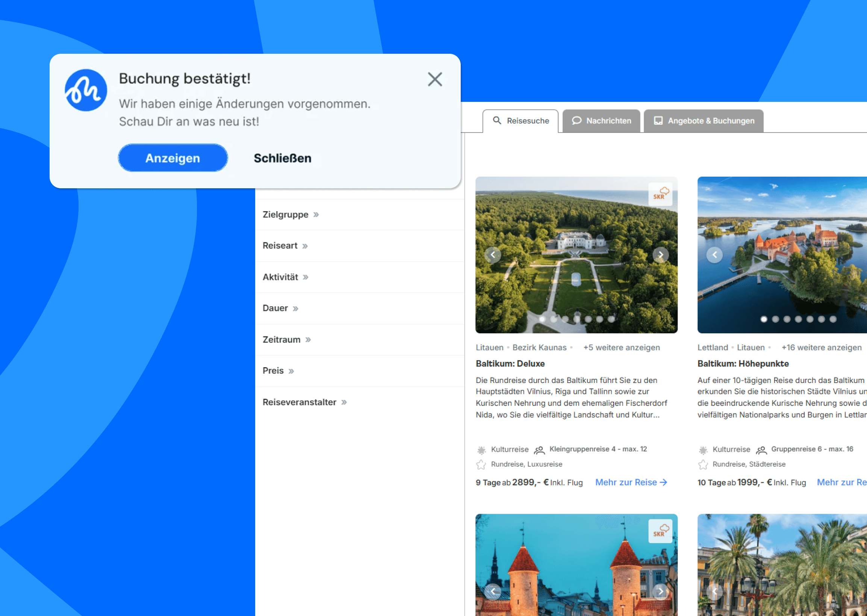Expand the Zielgruppe filter

tap(360, 215)
